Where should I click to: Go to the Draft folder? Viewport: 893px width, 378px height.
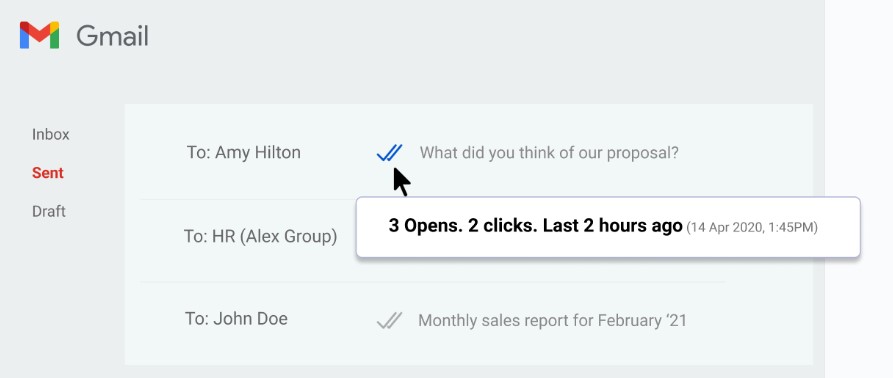coord(49,211)
